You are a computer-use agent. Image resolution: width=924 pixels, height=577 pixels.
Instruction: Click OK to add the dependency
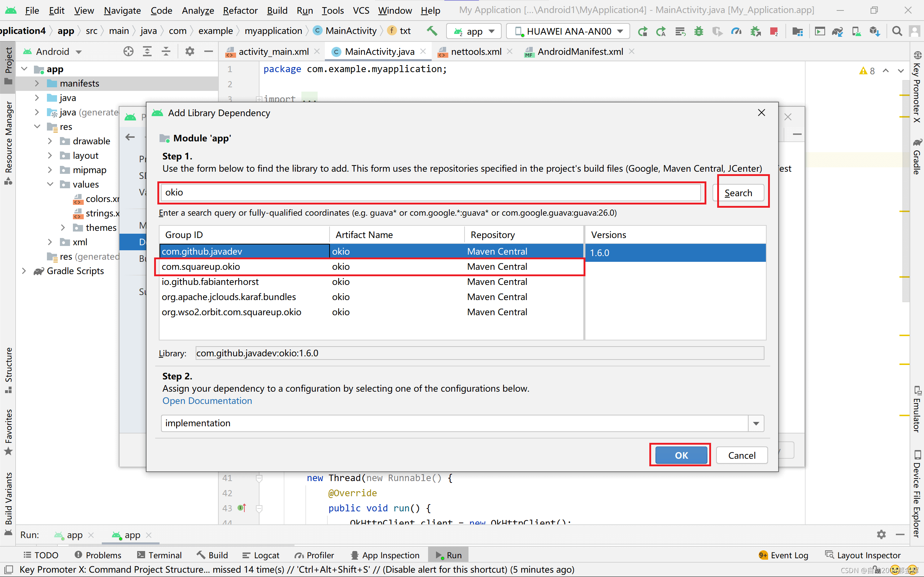[680, 455]
